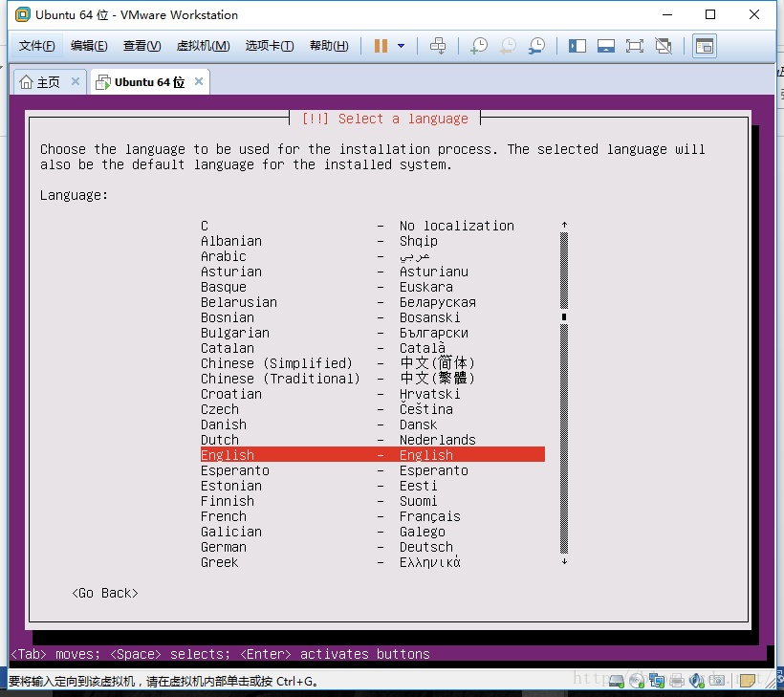Click the sound card status icon
Viewport: 784px width, 697px height.
point(696,681)
